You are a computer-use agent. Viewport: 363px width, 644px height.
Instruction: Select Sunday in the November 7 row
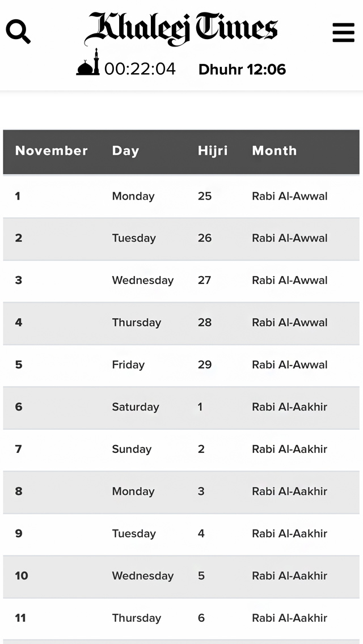(132, 449)
